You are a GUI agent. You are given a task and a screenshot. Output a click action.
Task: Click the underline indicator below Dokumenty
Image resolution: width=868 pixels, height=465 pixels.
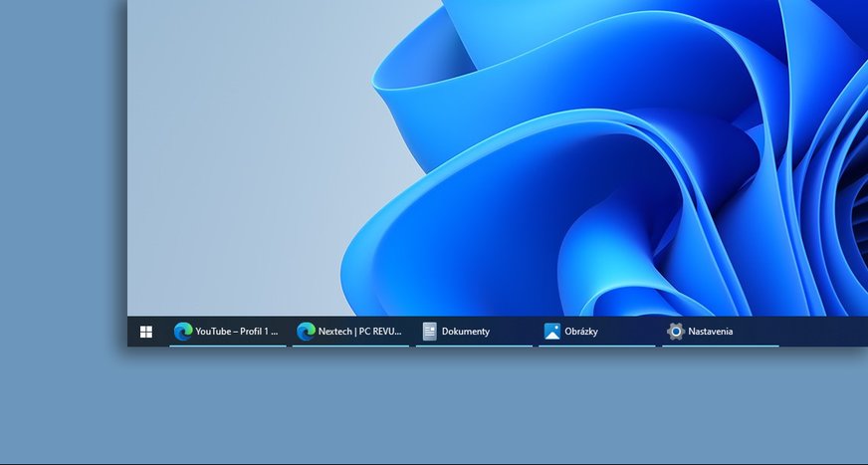point(474,346)
